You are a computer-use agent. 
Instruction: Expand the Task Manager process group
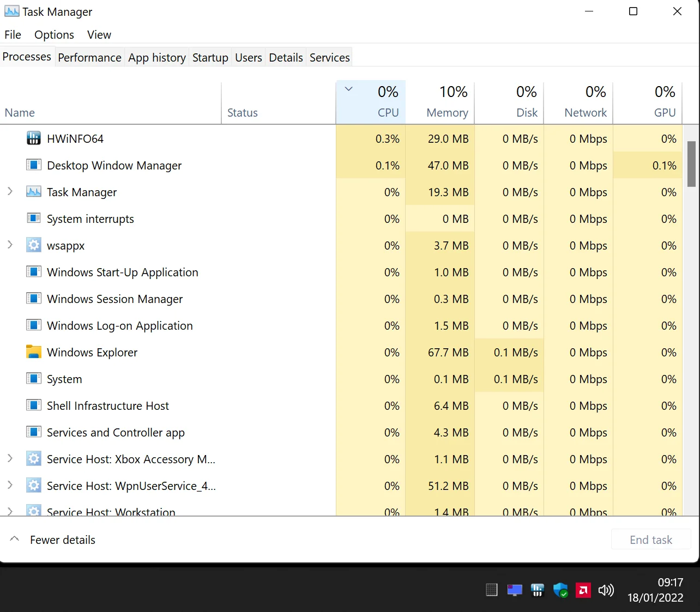click(10, 191)
